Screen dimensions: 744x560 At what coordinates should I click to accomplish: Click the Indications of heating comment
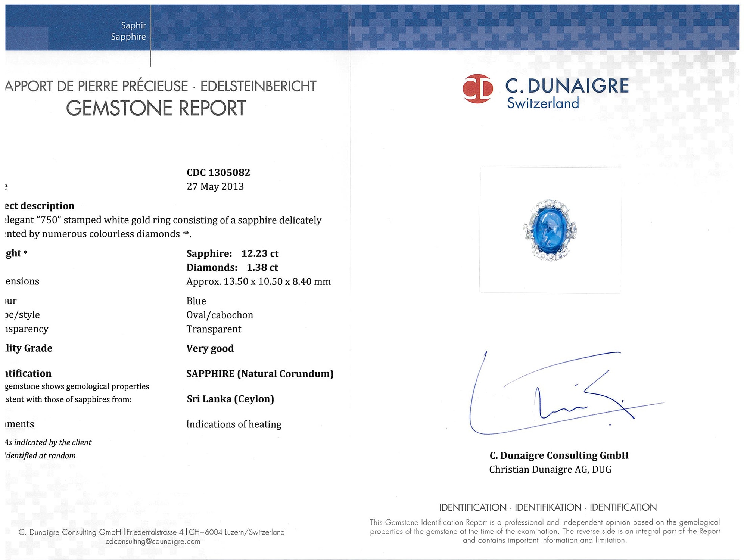[234, 424]
